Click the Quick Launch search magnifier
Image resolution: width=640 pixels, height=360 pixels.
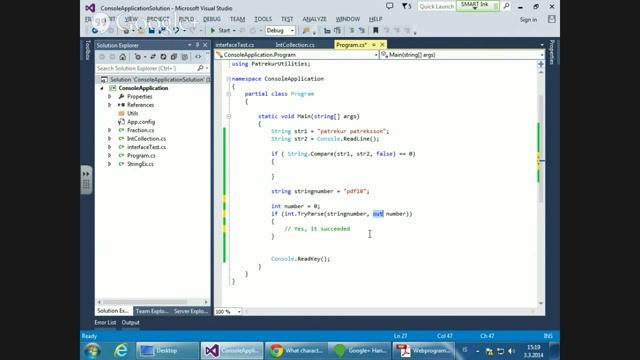click(507, 6)
